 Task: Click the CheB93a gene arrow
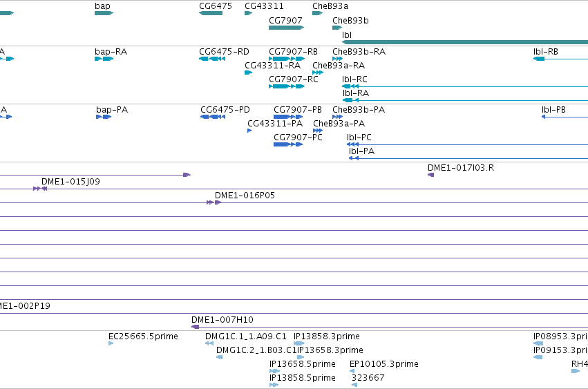318,13
